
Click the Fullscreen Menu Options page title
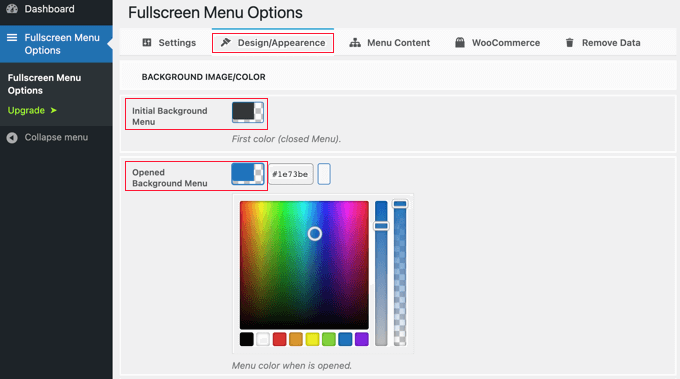point(215,13)
